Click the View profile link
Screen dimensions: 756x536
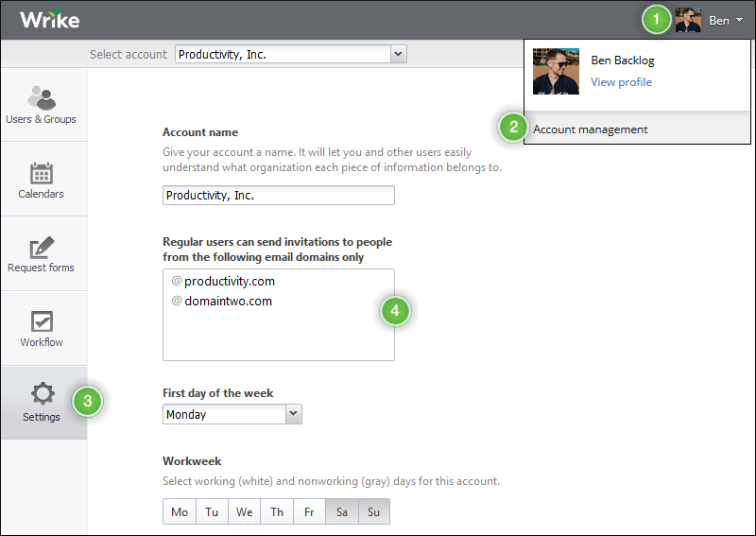click(621, 82)
